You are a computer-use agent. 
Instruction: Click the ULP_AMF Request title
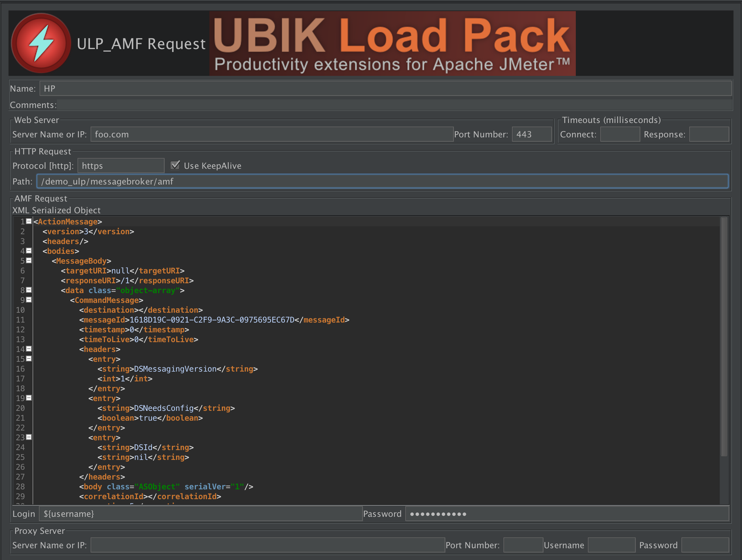click(x=141, y=44)
